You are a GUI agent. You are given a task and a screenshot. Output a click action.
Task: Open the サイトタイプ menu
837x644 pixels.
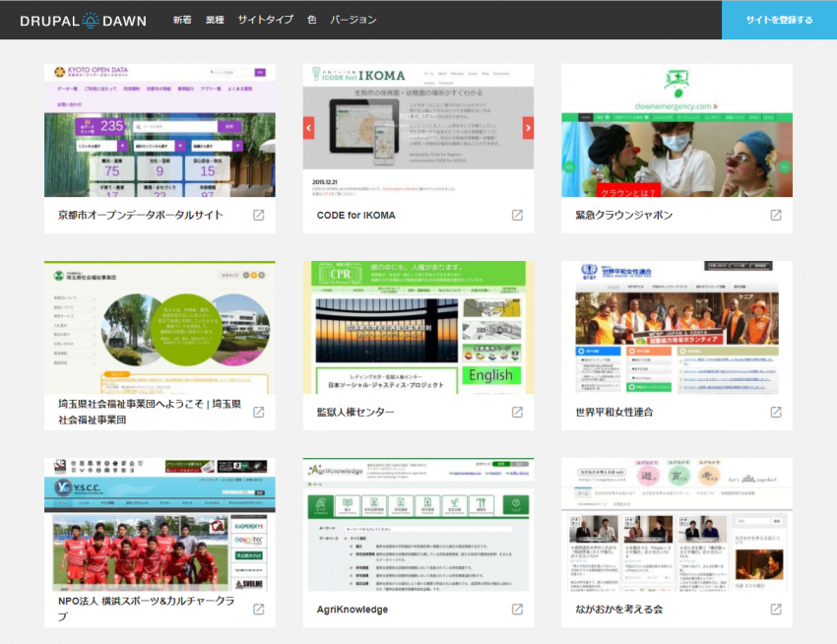point(265,20)
